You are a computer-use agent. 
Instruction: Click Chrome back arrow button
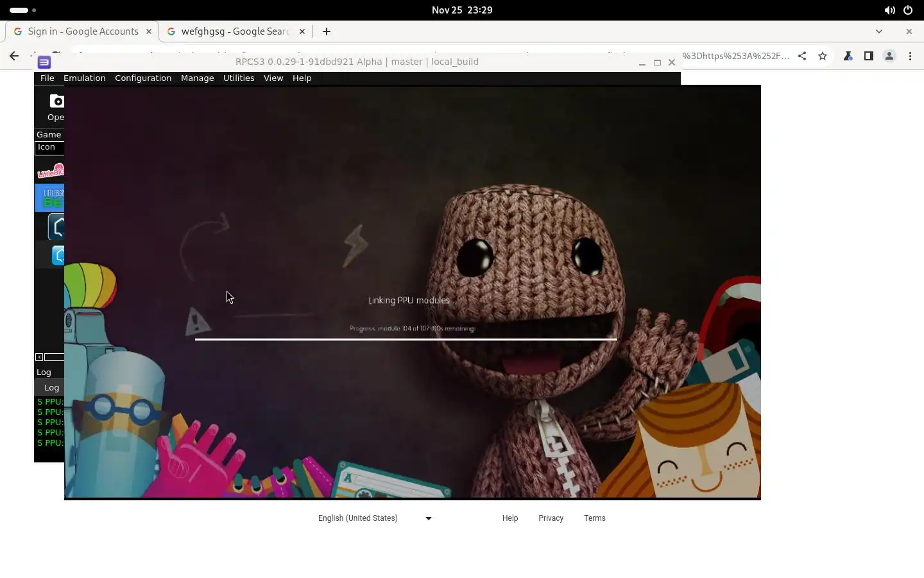(14, 56)
